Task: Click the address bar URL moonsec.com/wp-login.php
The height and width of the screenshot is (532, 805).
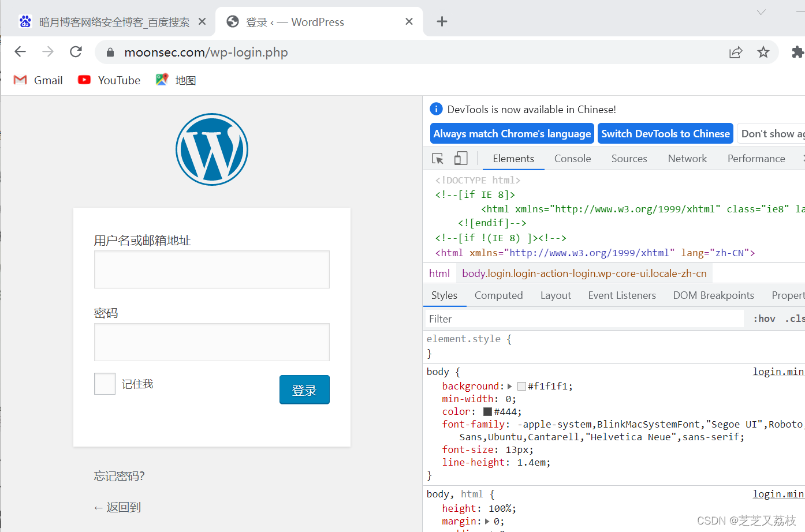Action: (x=206, y=53)
